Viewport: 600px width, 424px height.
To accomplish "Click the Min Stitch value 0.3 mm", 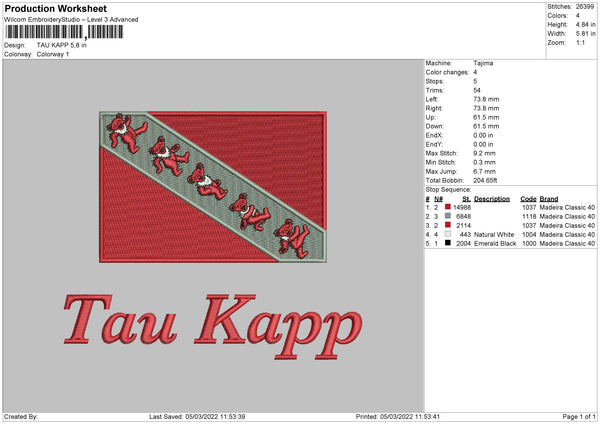I will (x=484, y=162).
